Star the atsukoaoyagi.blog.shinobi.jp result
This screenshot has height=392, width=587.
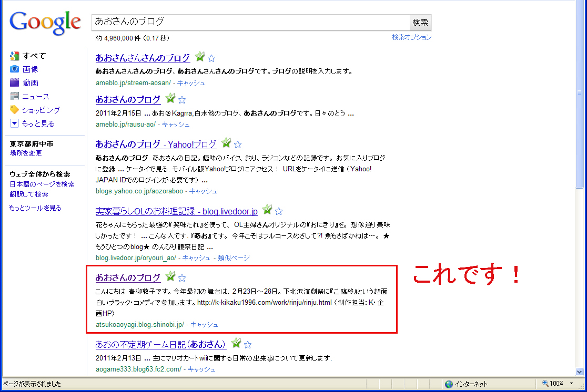(182, 278)
